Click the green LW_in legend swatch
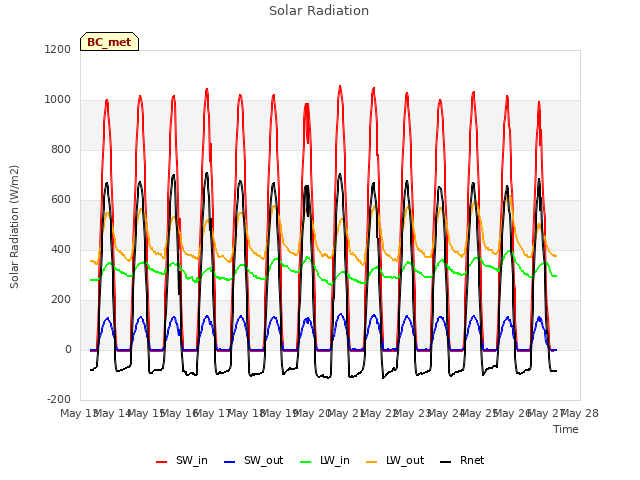This screenshot has height=480, width=640. tap(306, 462)
